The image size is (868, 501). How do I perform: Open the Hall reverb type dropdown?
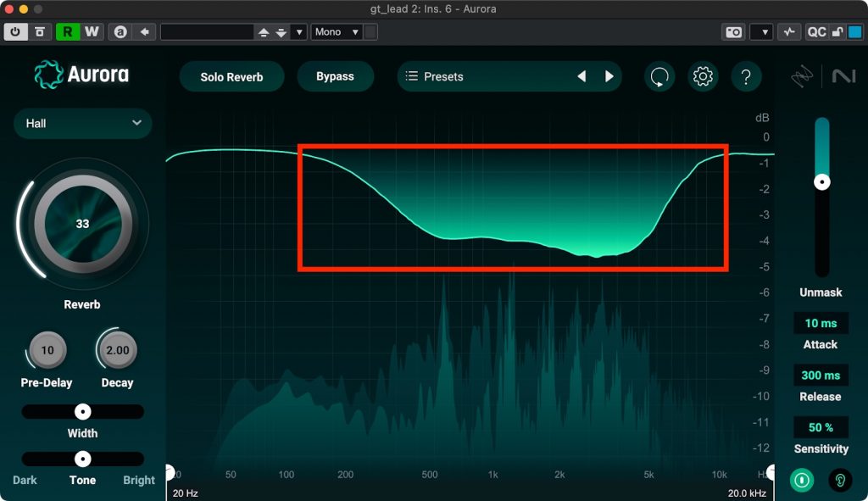click(82, 124)
